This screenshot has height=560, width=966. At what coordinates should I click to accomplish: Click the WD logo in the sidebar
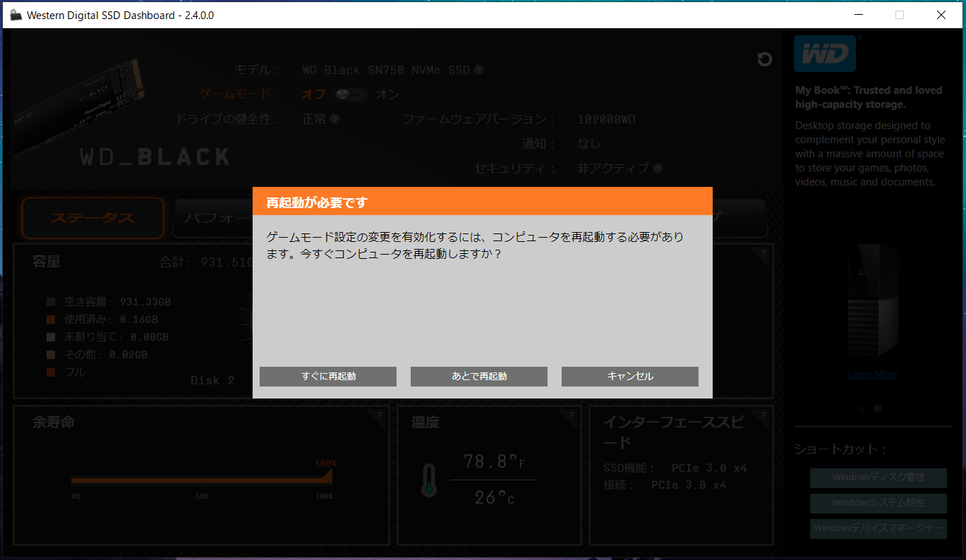click(824, 54)
